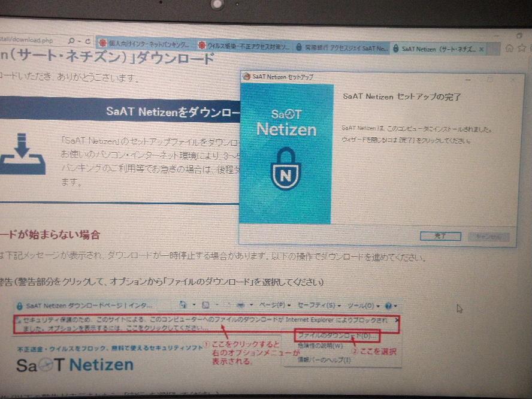Switch to the 個人向けインターネットバンキング tab
The height and width of the screenshot is (399, 532).
pyautogui.click(x=145, y=43)
